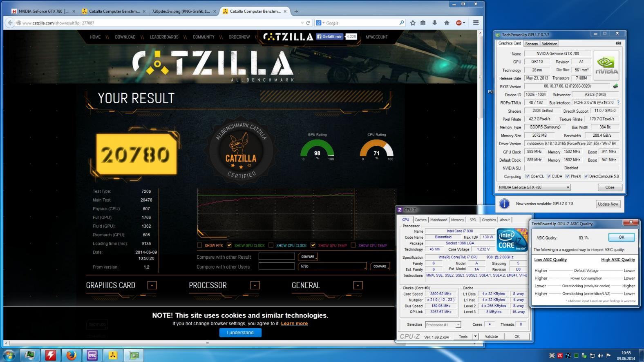
Task: Bookmark this page with the star icon
Action: point(413,23)
